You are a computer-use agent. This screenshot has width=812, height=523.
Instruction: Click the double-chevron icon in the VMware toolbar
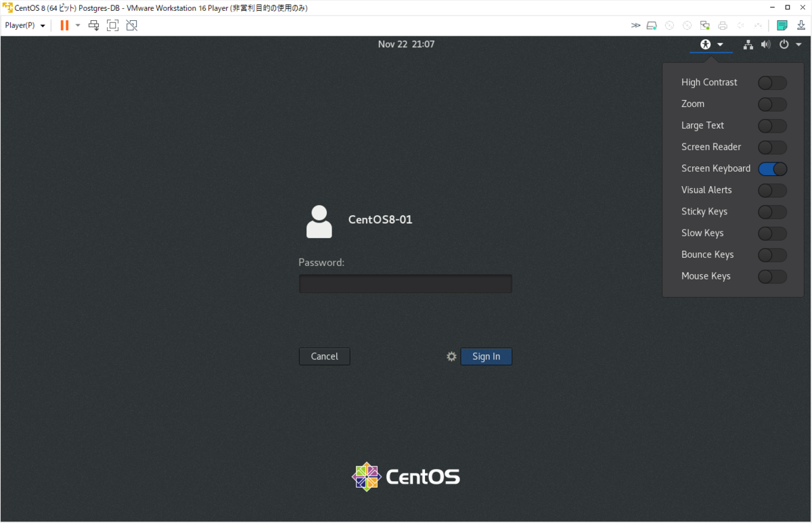point(635,26)
